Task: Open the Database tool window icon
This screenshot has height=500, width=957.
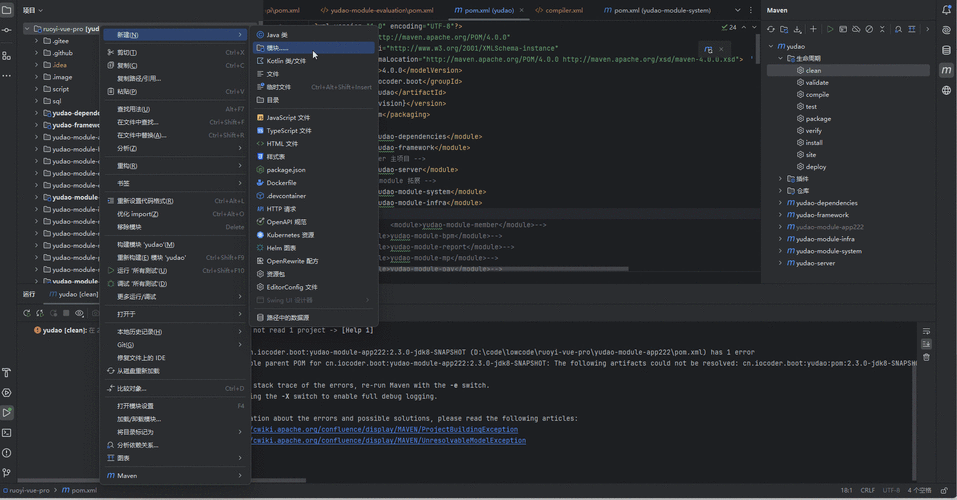Action: click(x=946, y=50)
